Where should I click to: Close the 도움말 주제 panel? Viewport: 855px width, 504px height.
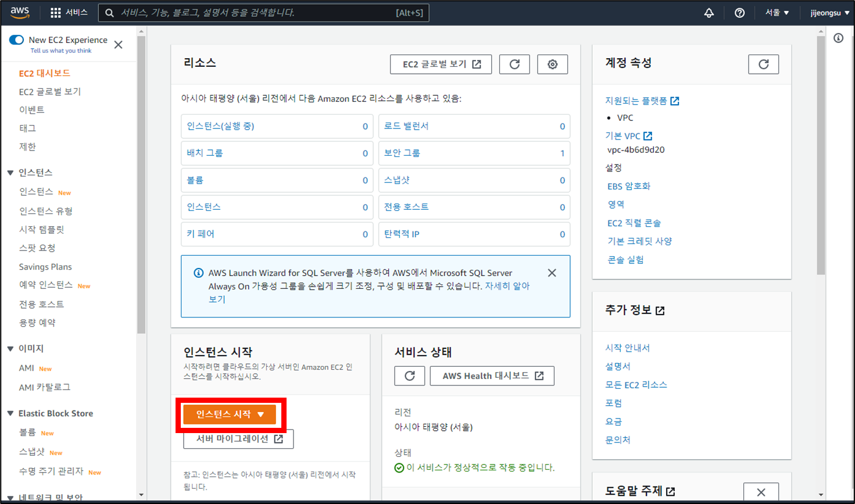pyautogui.click(x=761, y=492)
